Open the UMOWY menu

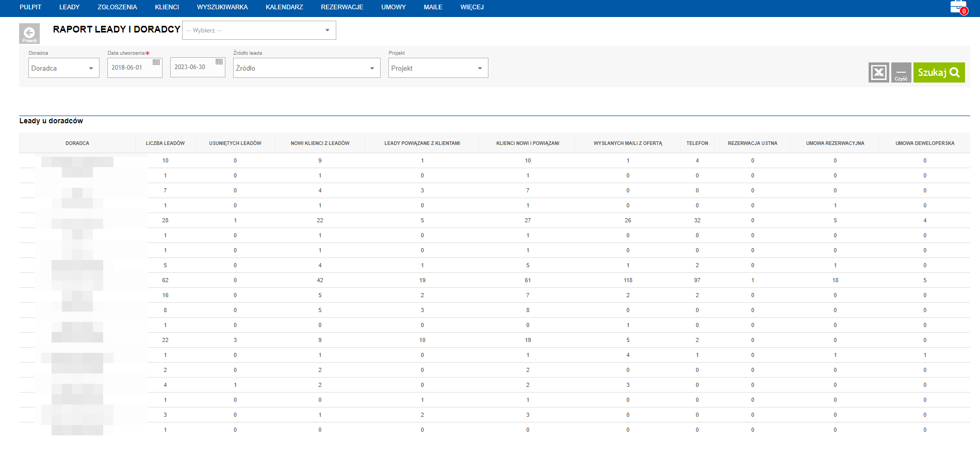click(x=394, y=7)
